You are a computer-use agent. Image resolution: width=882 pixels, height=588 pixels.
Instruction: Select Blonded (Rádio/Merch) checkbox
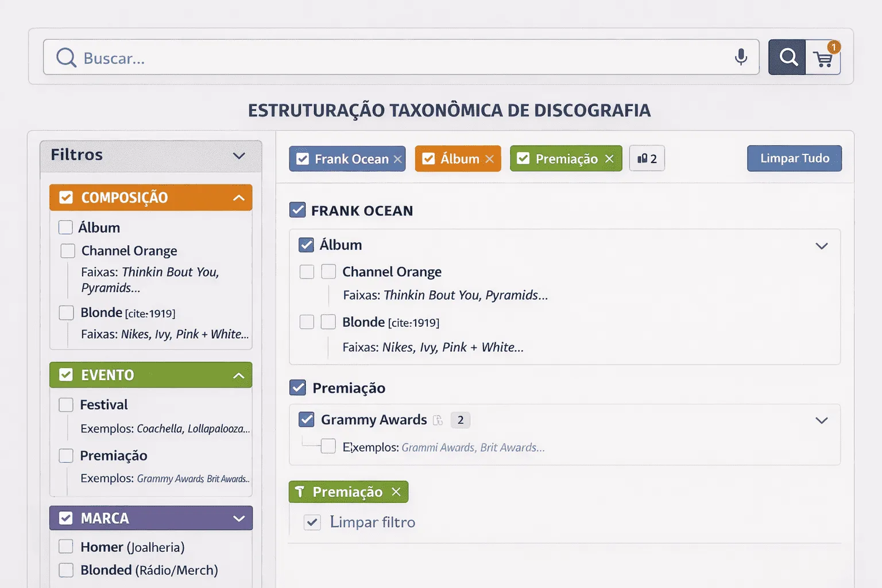coord(66,570)
